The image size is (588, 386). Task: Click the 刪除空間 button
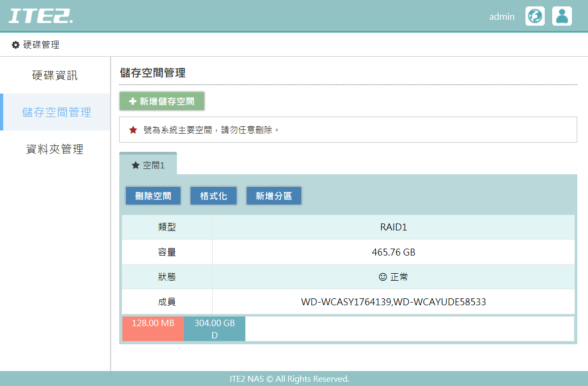[153, 195]
